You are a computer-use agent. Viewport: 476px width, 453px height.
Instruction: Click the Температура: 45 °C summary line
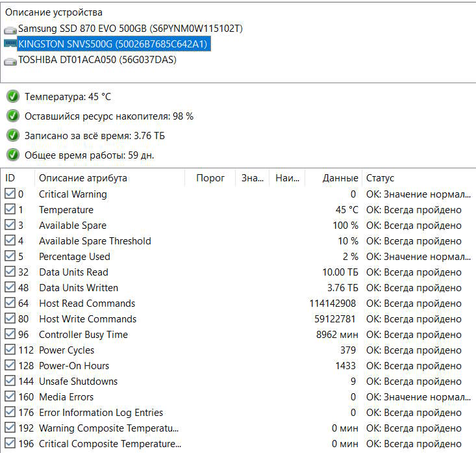(68, 97)
